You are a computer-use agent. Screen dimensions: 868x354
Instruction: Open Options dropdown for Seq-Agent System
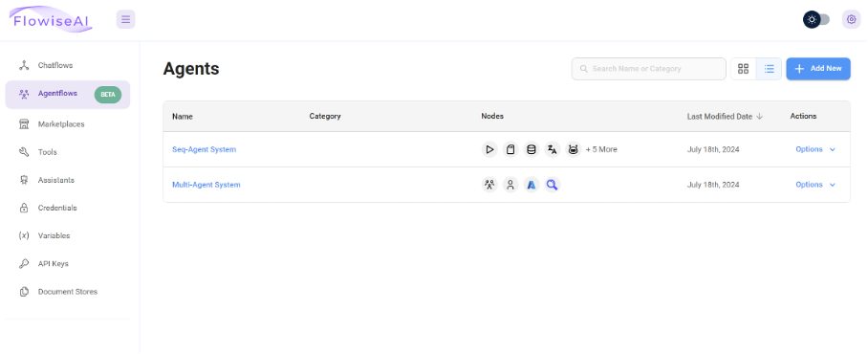[815, 149]
